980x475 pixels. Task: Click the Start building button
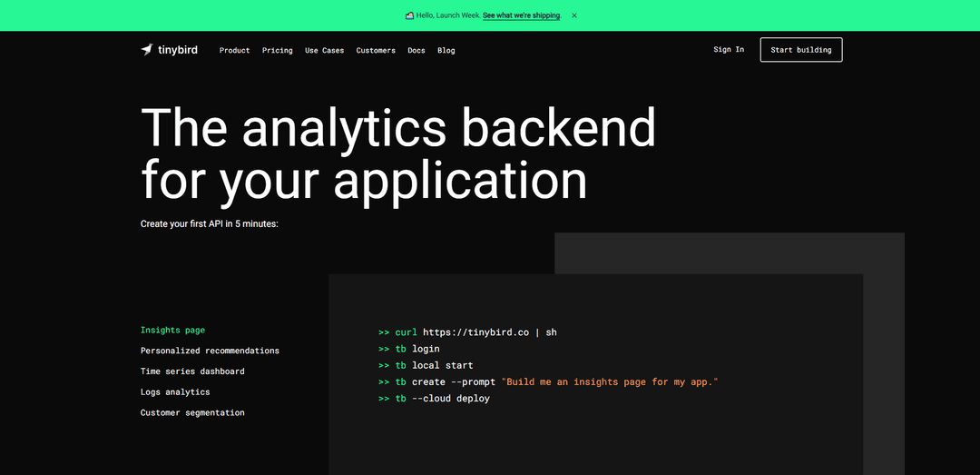click(801, 50)
